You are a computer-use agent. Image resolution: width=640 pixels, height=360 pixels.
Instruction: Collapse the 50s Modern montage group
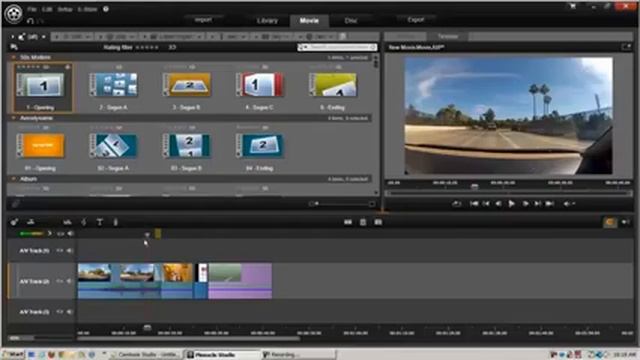[13, 57]
